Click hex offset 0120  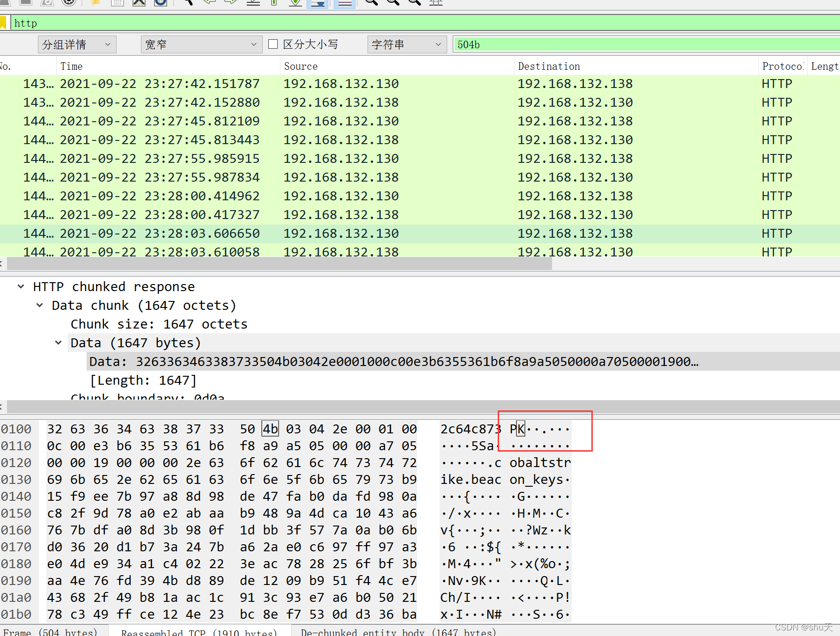point(16,463)
